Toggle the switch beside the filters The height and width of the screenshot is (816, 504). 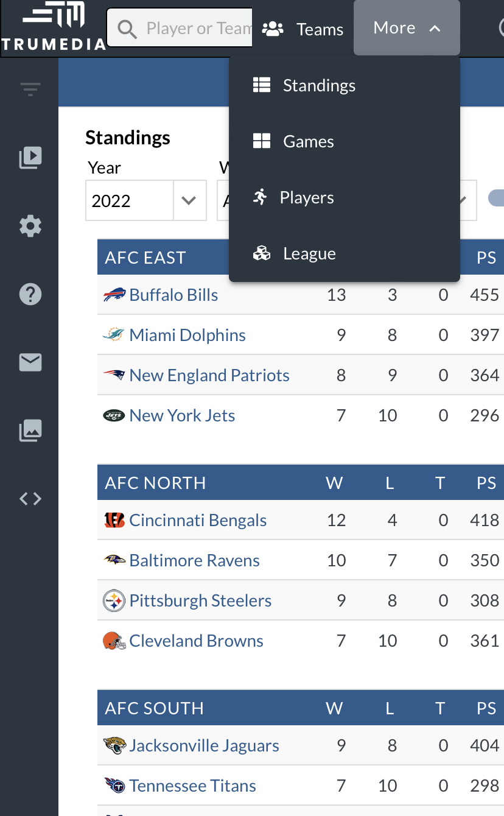[x=496, y=199]
